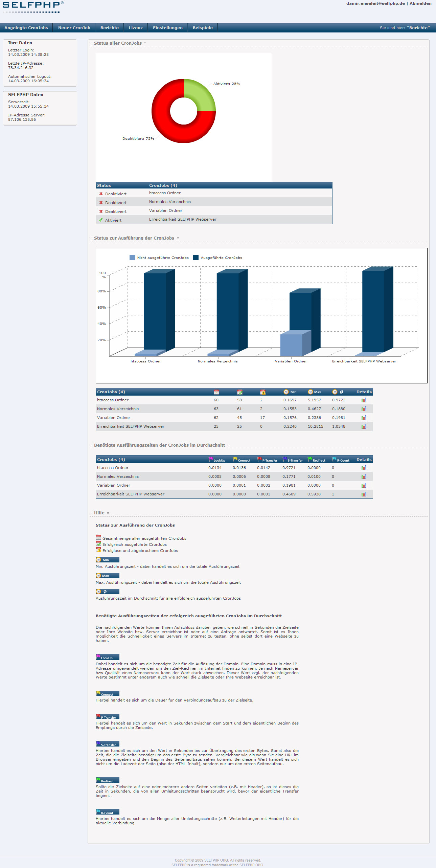Click the Redirect flag column header

point(316,460)
